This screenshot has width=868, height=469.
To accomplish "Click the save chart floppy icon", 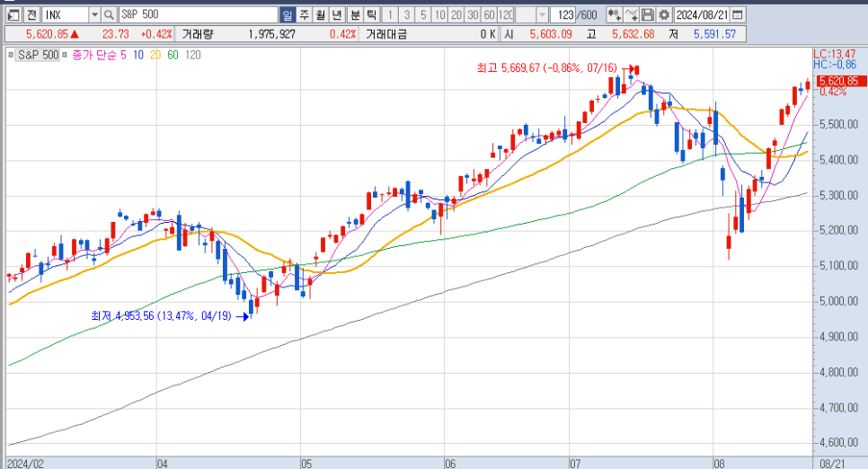I will coord(648,15).
